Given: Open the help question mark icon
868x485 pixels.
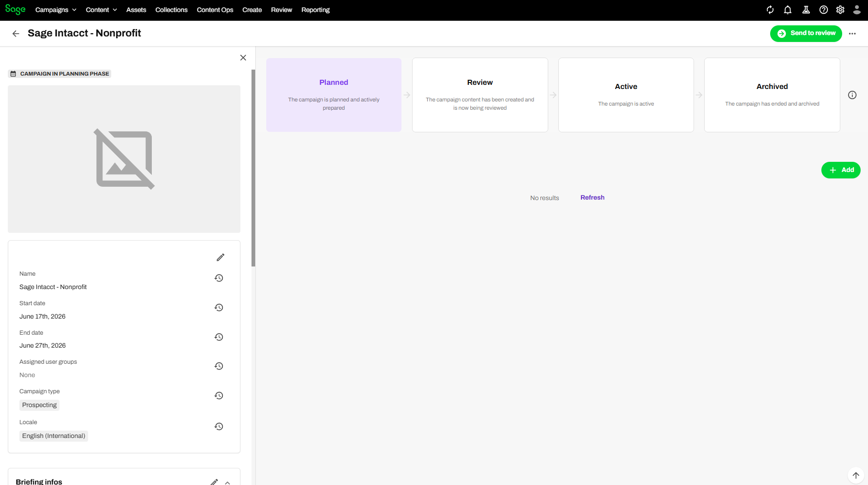Looking at the screenshot, I should [824, 10].
